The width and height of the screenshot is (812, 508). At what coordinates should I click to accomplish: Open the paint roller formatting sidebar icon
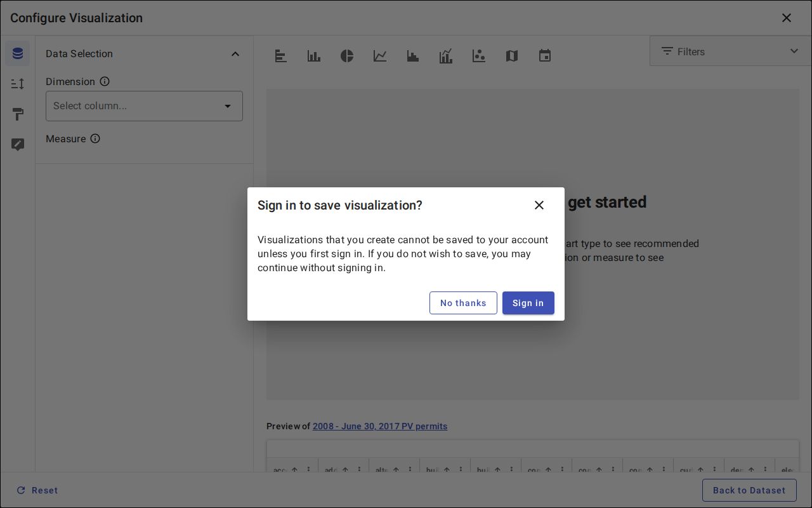pos(18,114)
